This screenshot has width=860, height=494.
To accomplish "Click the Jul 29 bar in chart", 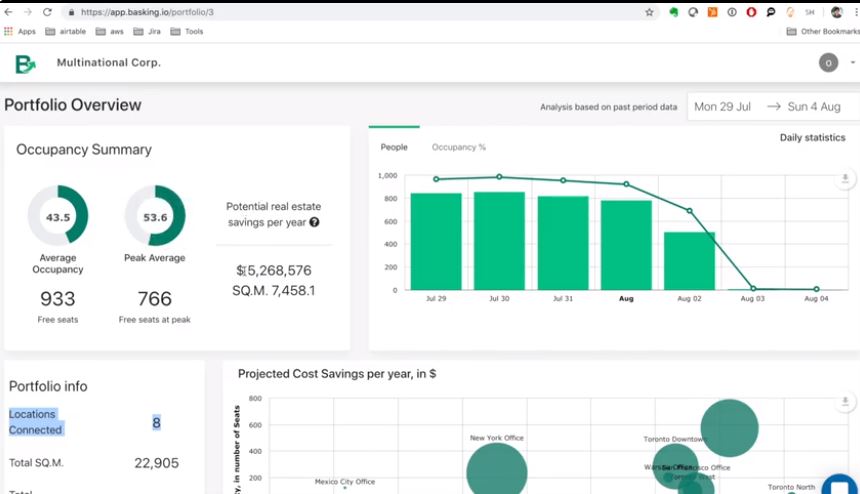I will pyautogui.click(x=436, y=241).
